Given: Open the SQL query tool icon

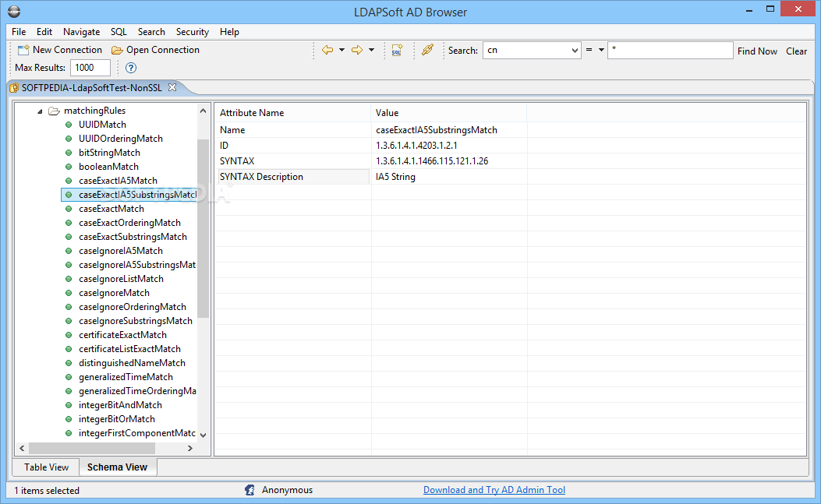Looking at the screenshot, I should coord(397,50).
